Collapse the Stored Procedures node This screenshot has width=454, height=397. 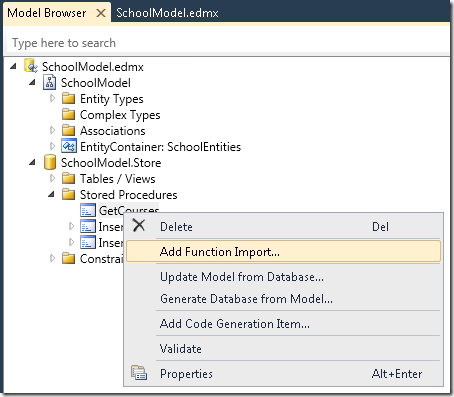51,194
